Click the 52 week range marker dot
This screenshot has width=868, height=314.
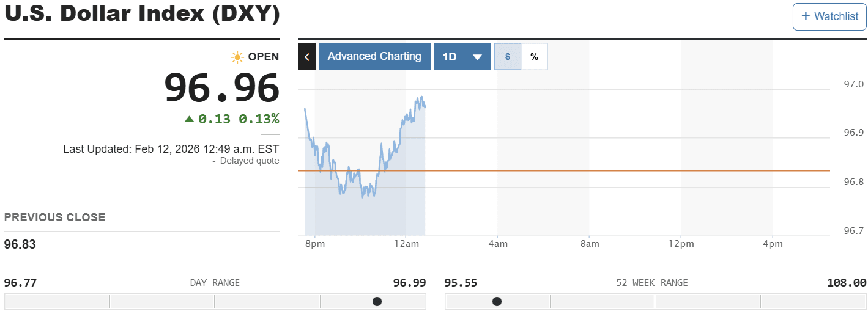(x=497, y=301)
